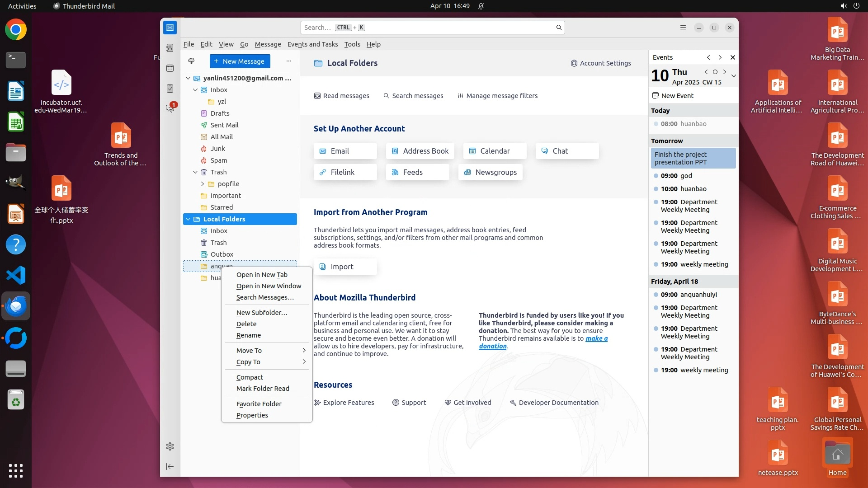Open the hamburger application menu
The width and height of the screenshot is (868, 488).
[683, 28]
